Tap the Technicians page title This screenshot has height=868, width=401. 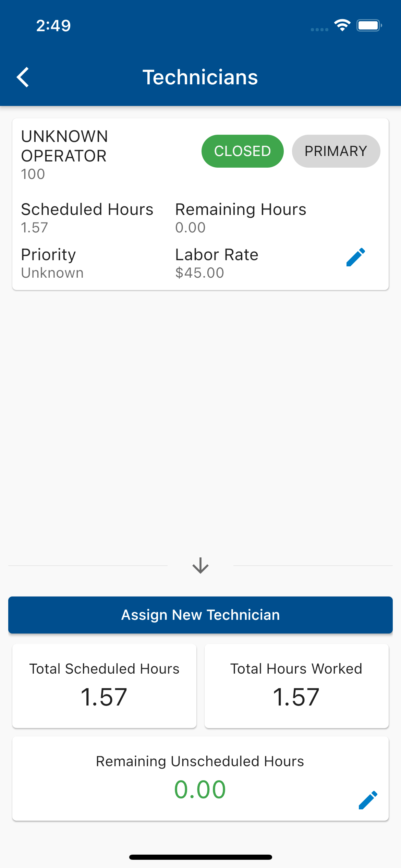pyautogui.click(x=200, y=77)
